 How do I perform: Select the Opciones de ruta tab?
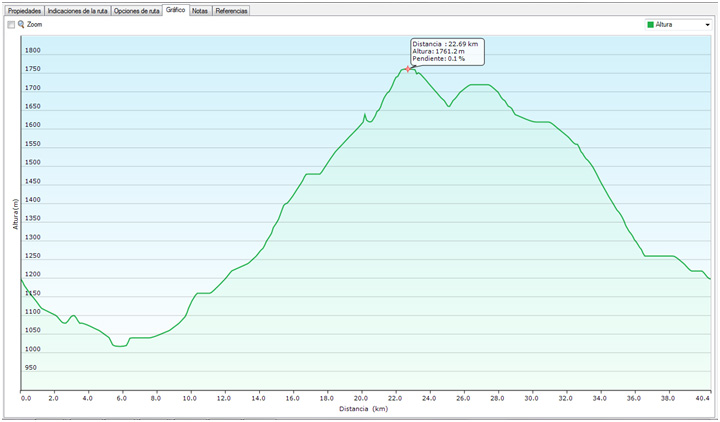(137, 10)
